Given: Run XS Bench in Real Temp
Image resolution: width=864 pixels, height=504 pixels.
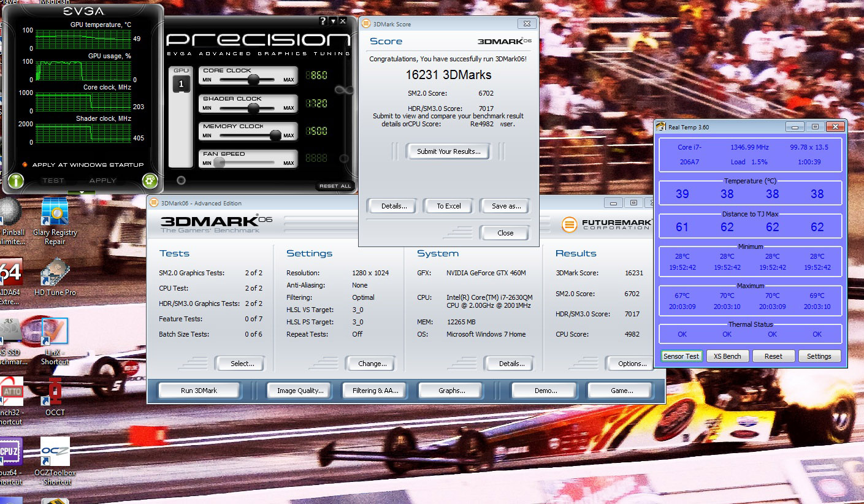Looking at the screenshot, I should click(727, 356).
